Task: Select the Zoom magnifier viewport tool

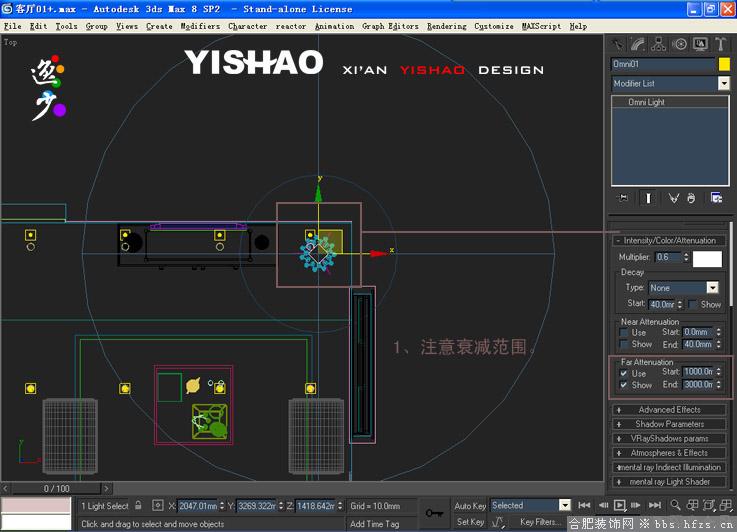Action: (675, 505)
